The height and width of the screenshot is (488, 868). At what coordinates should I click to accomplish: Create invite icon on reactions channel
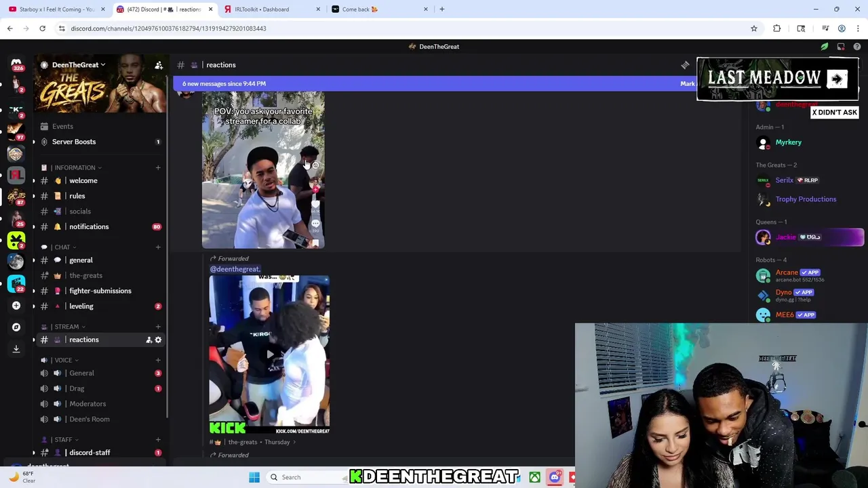pos(149,340)
